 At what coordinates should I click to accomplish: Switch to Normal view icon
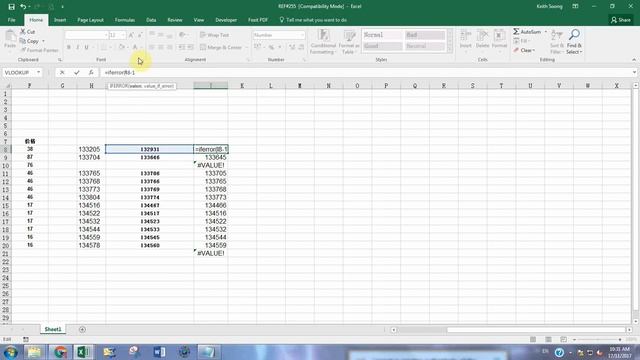point(533,339)
